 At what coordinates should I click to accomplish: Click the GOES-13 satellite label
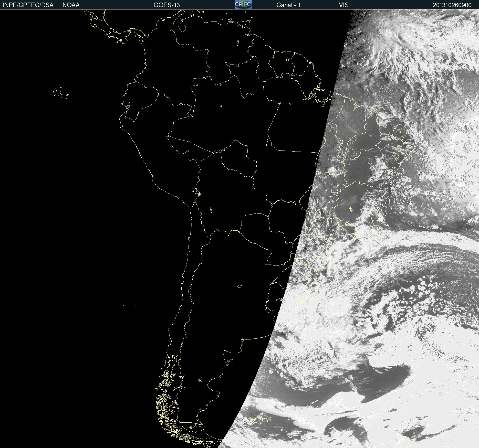point(166,5)
